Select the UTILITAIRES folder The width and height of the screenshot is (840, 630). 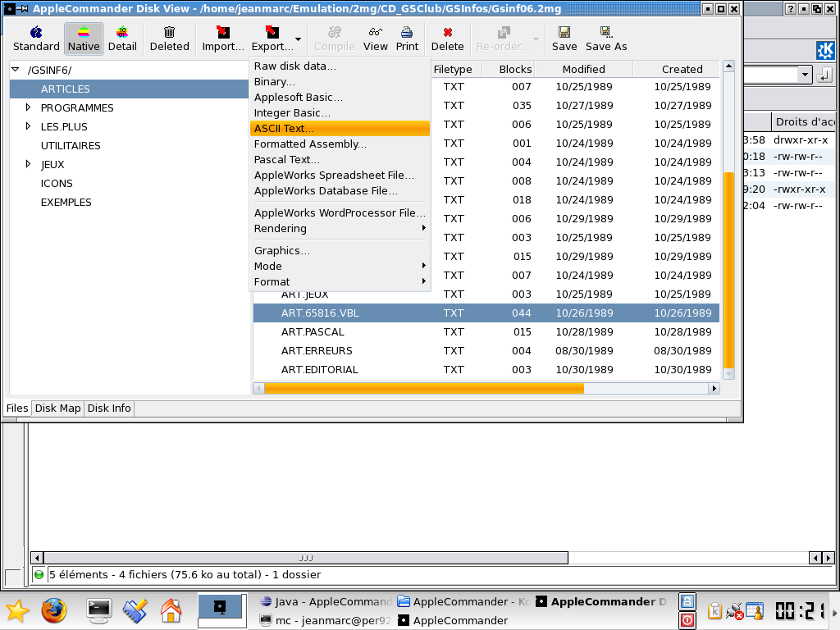(71, 146)
